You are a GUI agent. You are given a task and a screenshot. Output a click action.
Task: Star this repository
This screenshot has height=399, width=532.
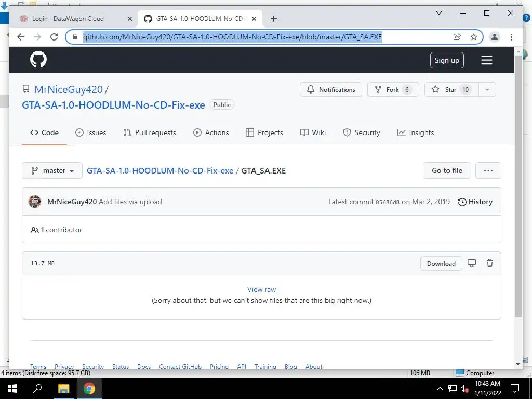[451, 89]
